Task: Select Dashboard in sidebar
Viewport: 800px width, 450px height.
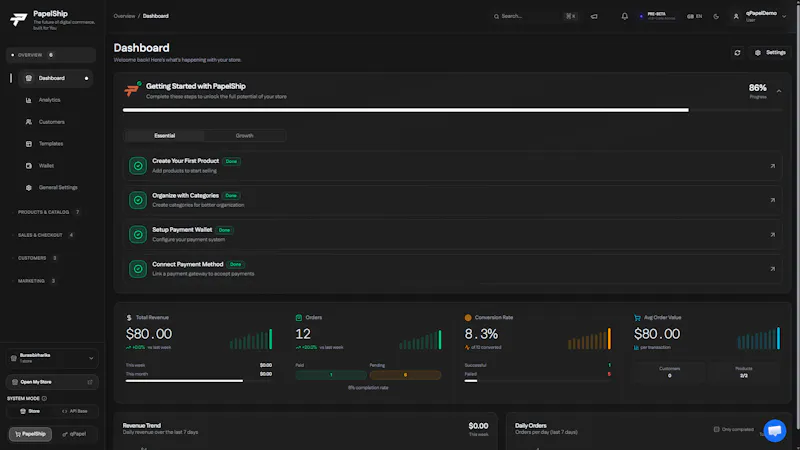Action: (x=56, y=78)
